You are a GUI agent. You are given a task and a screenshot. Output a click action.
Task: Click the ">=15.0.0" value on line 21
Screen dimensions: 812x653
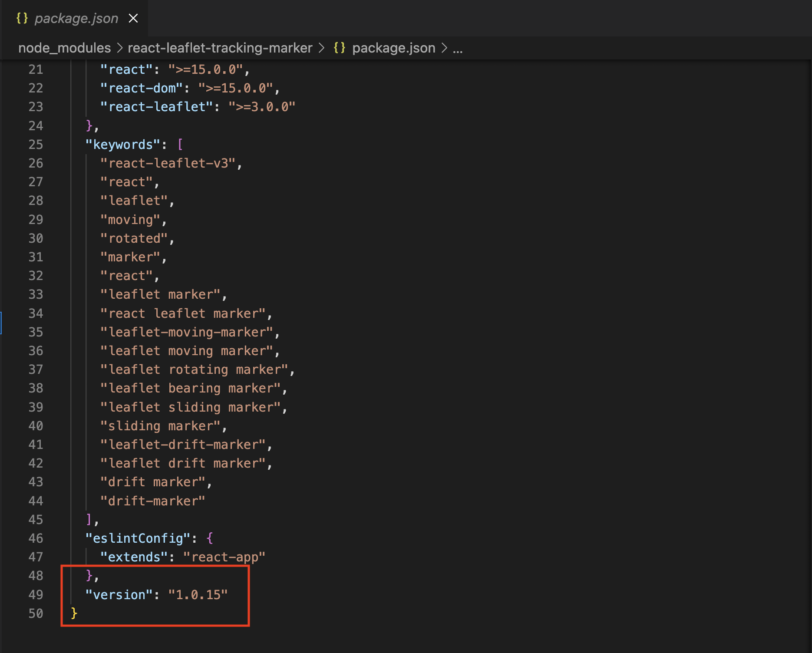coord(205,69)
